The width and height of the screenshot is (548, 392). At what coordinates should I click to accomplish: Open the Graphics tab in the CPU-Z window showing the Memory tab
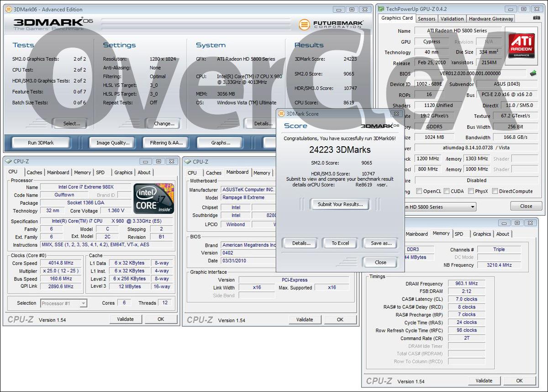coord(482,234)
